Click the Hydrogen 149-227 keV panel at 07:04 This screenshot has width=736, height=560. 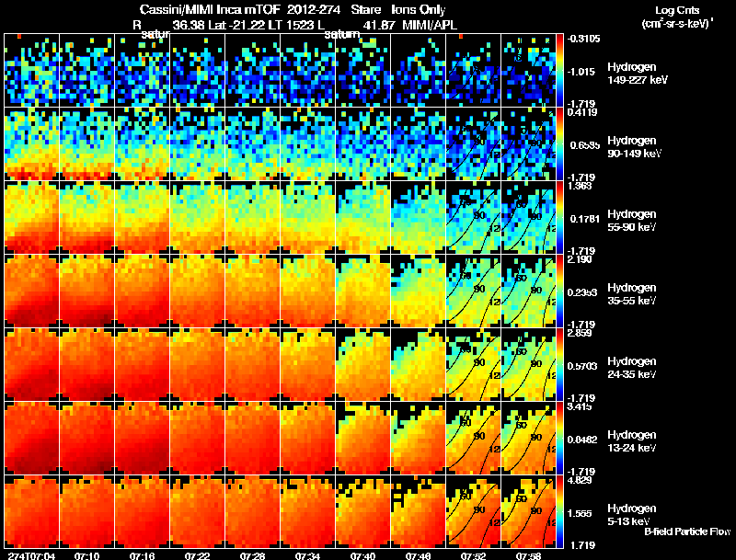31,70
